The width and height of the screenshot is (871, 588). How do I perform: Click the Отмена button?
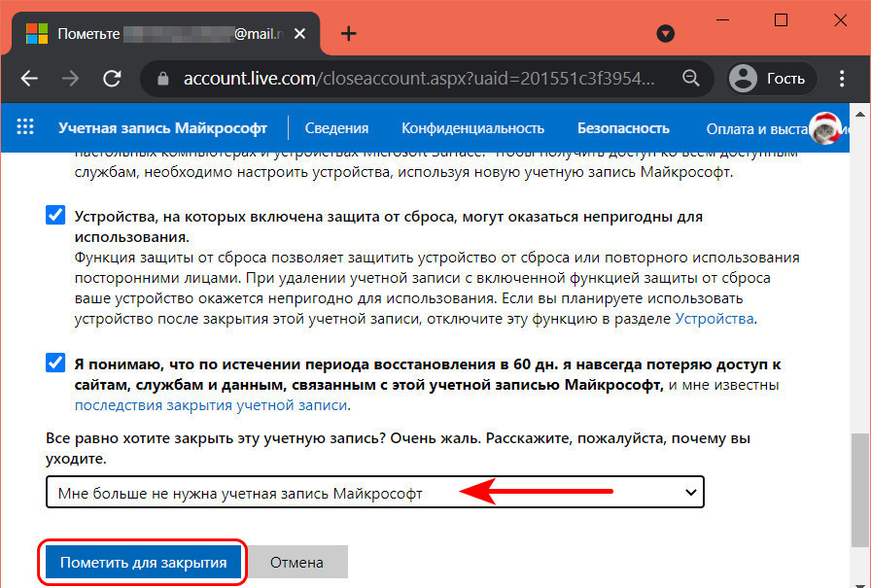tap(296, 563)
